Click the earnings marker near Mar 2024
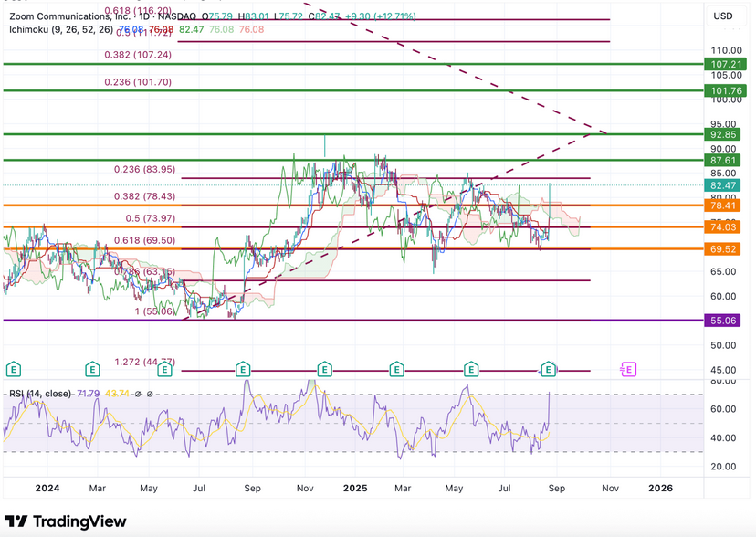 pos(92,369)
